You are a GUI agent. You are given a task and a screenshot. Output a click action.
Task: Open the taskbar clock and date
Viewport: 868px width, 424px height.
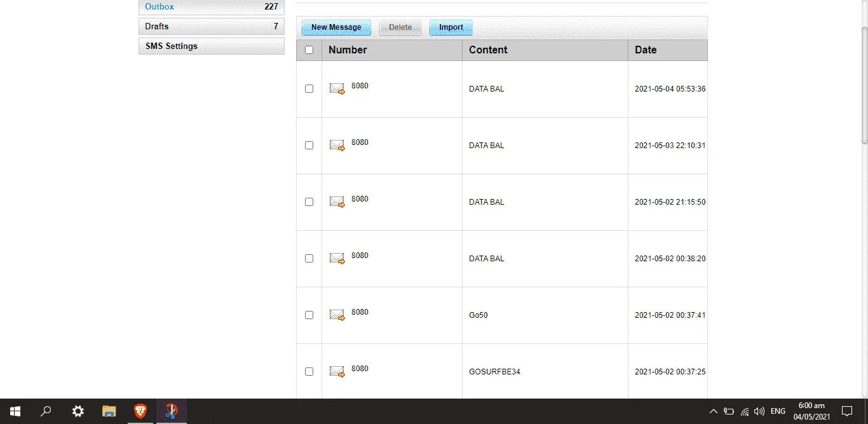tap(811, 411)
